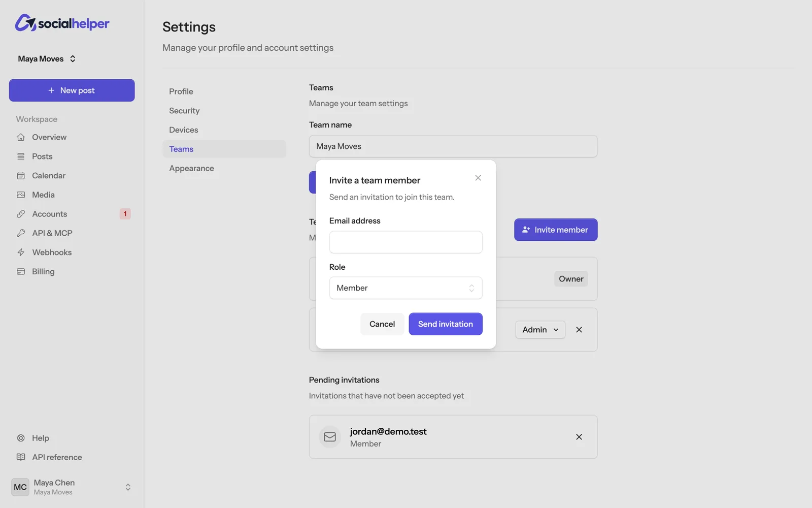Open the Role dropdown set to Member
Viewport: 812px width, 508px height.
[406, 288]
